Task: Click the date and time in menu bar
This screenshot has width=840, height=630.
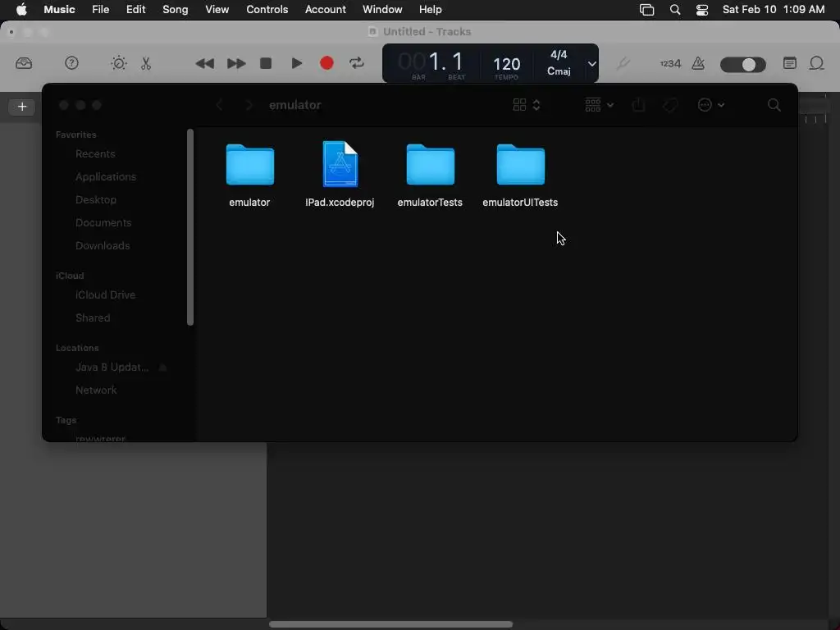Action: point(773,10)
